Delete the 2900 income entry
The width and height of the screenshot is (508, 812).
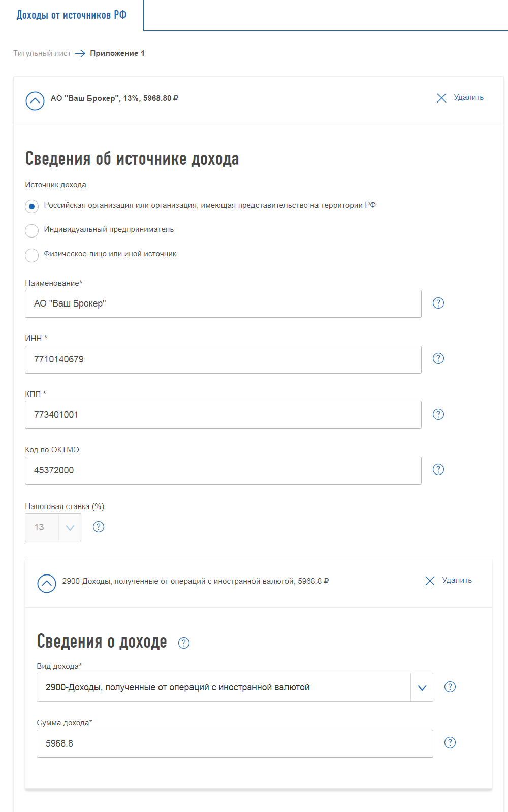click(x=449, y=581)
